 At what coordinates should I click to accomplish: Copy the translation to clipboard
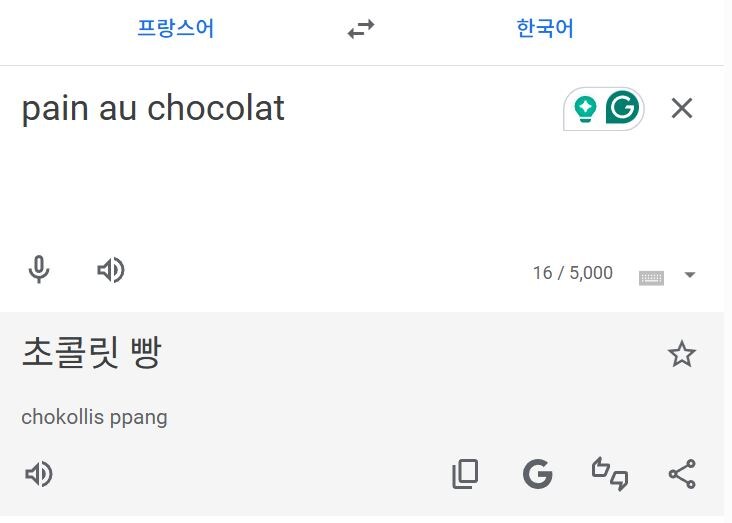point(465,474)
